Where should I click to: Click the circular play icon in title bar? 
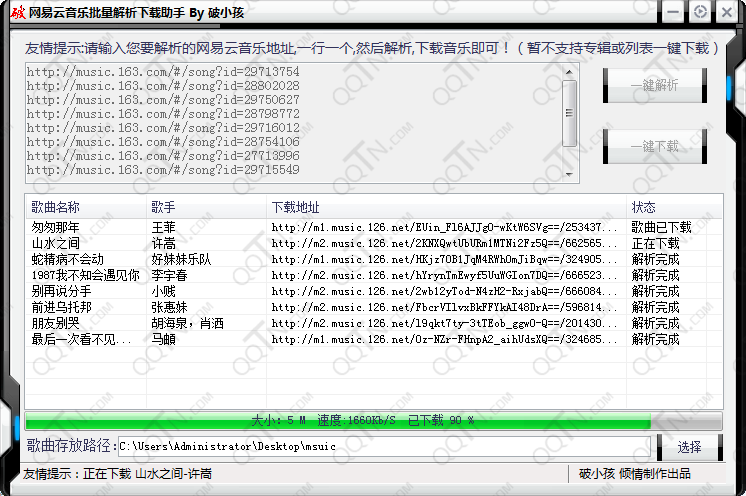tap(701, 12)
